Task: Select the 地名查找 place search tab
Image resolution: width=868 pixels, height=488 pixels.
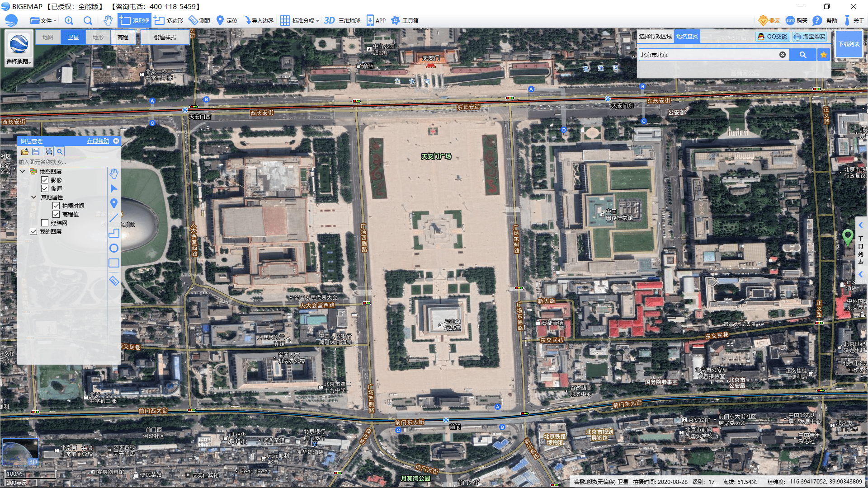Action: coord(687,37)
